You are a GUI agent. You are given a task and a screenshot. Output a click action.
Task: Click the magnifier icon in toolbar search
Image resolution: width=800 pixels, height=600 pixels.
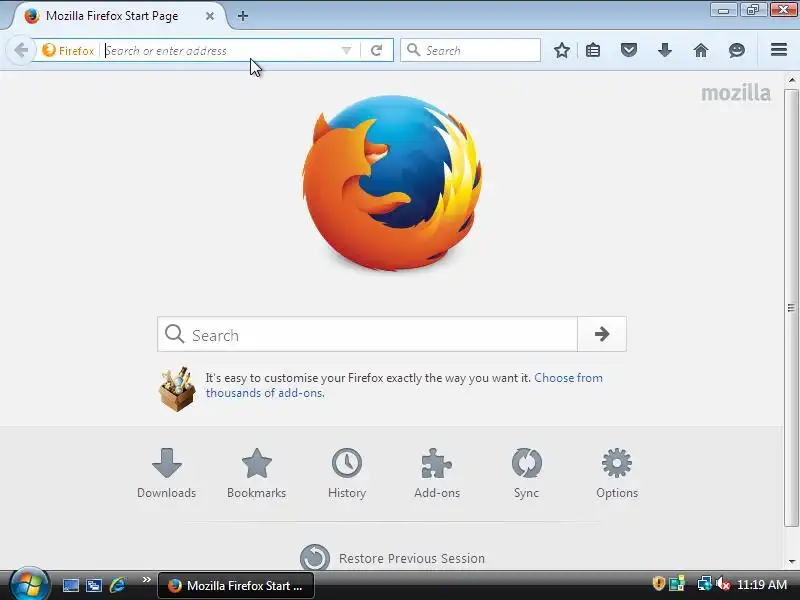(413, 50)
